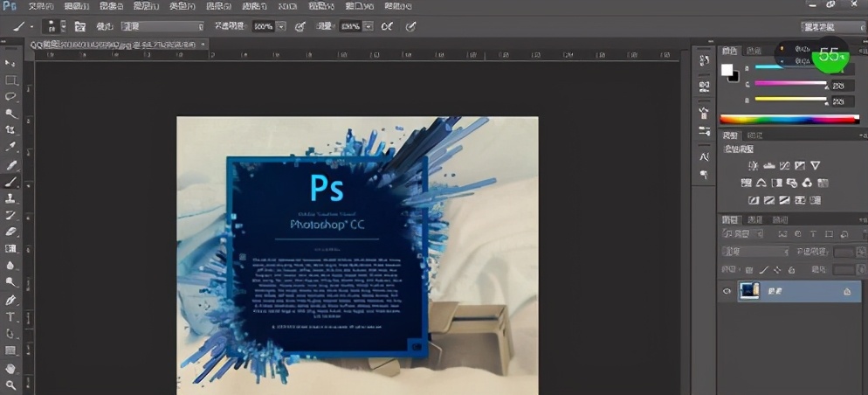The height and width of the screenshot is (395, 868).
Task: Select the History Brush tool
Action: (x=10, y=215)
